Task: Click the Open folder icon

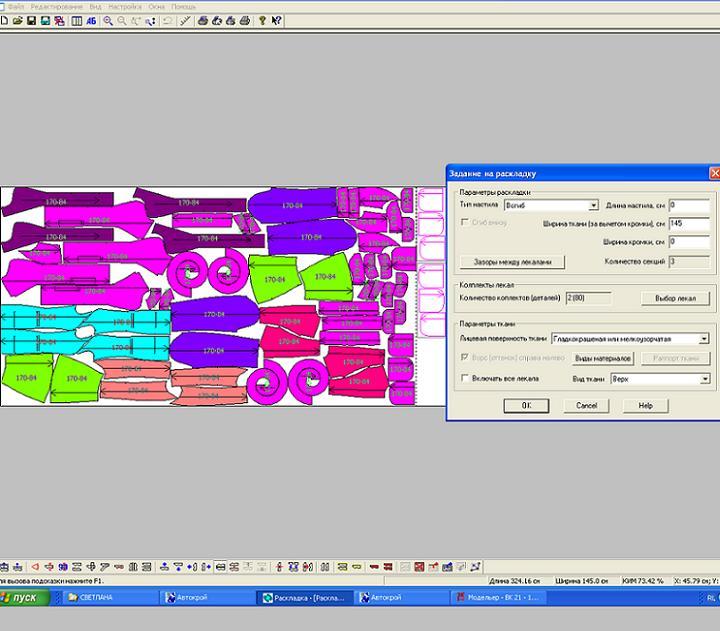Action: (x=17, y=20)
